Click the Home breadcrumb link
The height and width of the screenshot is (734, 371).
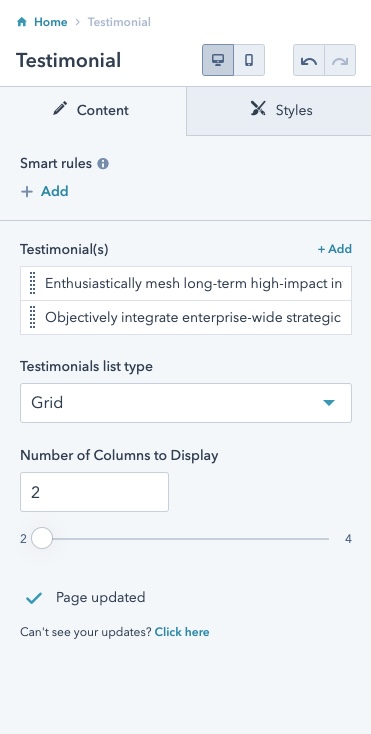pyautogui.click(x=51, y=22)
